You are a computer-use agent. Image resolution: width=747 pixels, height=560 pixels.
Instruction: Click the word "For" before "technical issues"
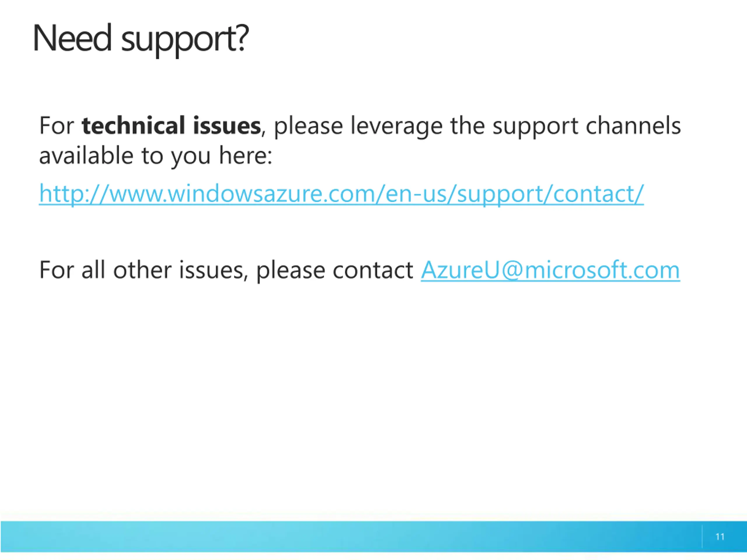click(x=56, y=126)
